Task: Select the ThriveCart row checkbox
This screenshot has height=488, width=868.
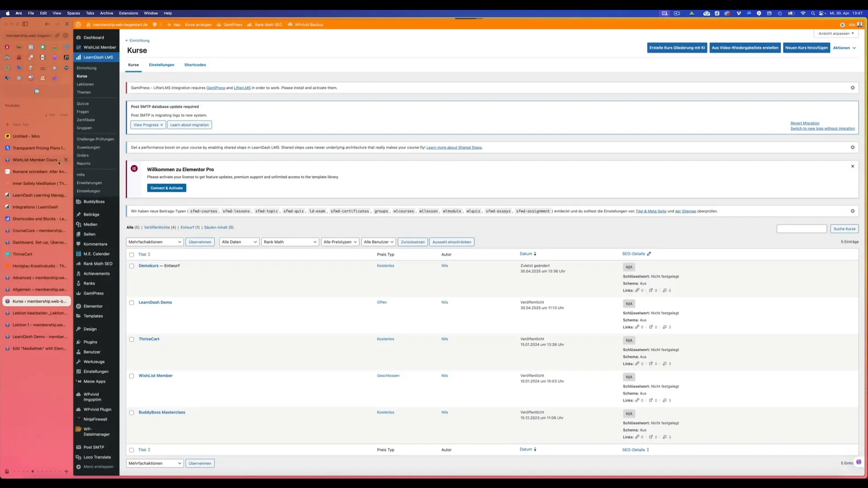Action: click(x=132, y=339)
